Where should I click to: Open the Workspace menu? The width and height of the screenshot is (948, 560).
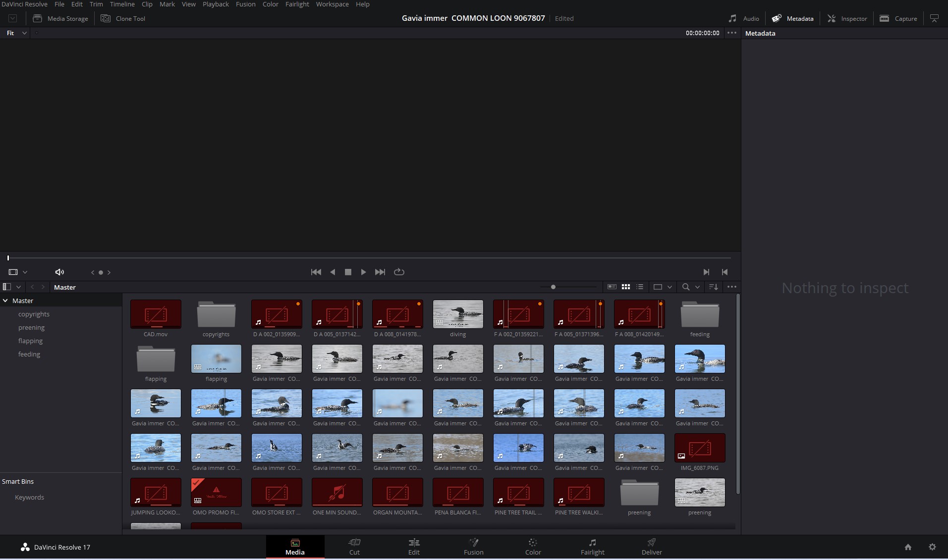tap(332, 4)
